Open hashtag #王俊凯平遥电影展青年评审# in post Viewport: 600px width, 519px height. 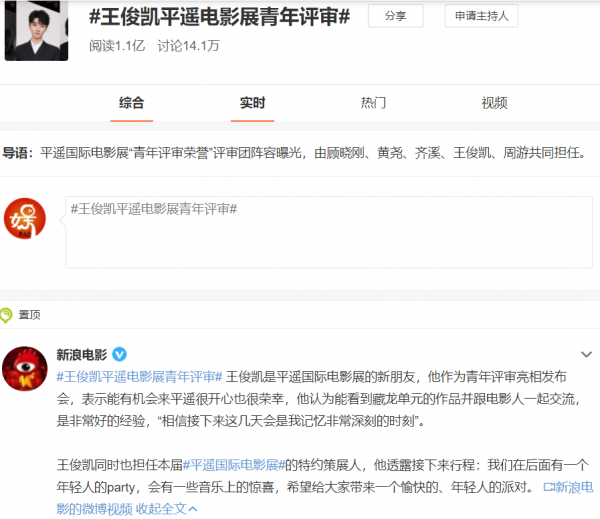click(x=139, y=377)
